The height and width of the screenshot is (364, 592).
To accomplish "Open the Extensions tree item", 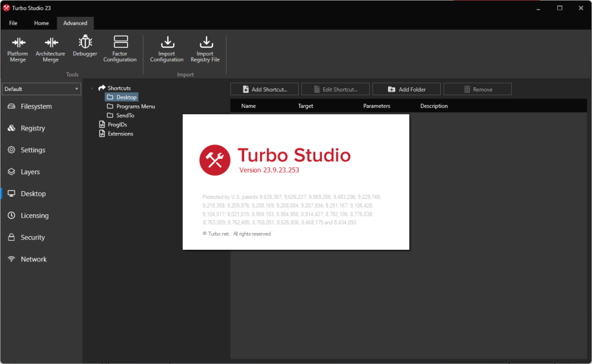I will pos(116,133).
